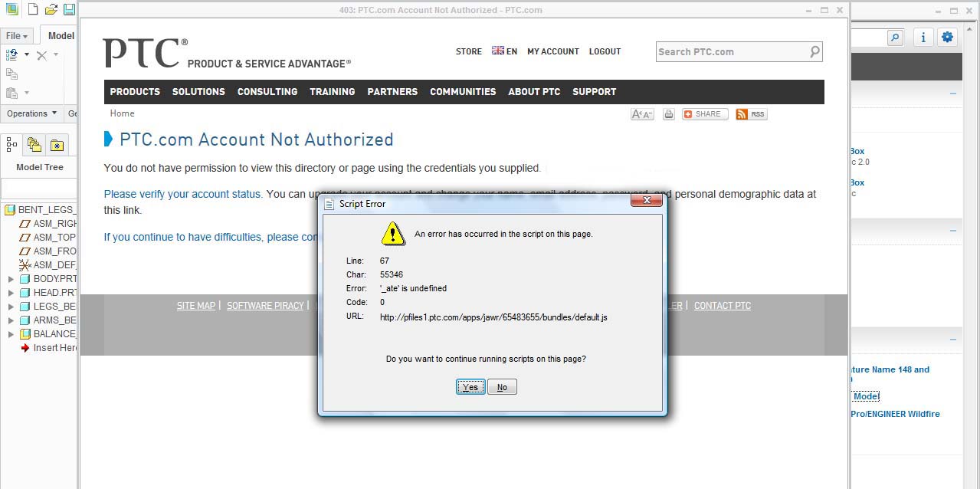The height and width of the screenshot is (489, 980).
Task: Click CONTACT PTC footer link
Action: point(723,305)
